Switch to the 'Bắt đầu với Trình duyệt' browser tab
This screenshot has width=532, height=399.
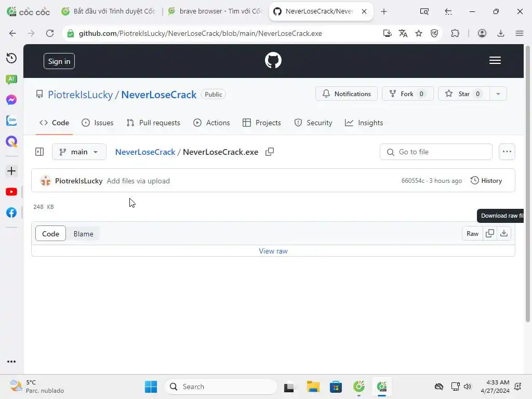pyautogui.click(x=109, y=11)
